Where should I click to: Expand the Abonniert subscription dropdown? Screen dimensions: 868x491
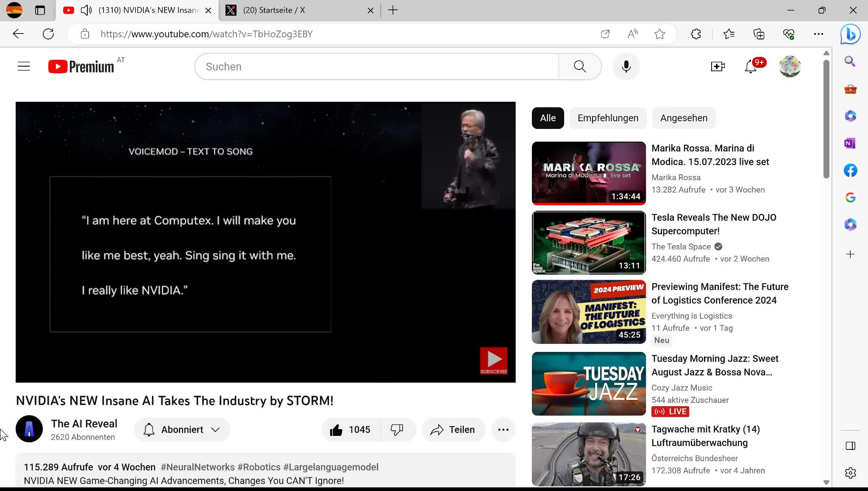pyautogui.click(x=182, y=430)
